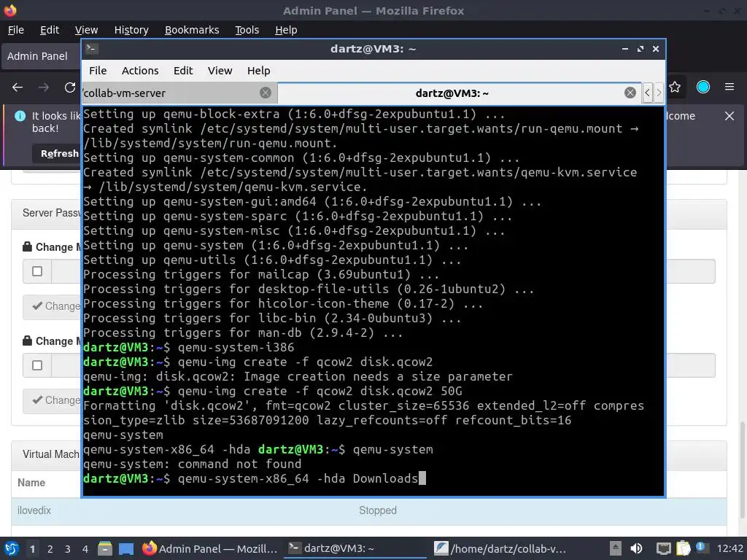
Task: Click the show desktop icon in the taskbar
Action: (126, 549)
